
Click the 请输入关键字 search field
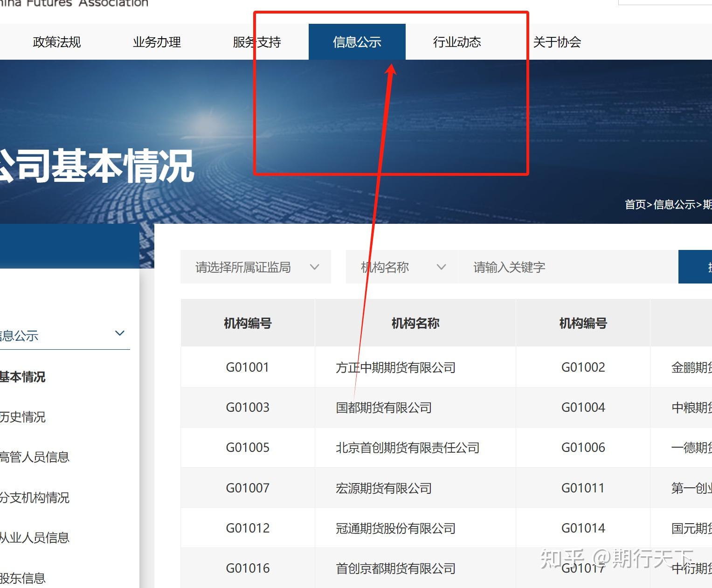pos(568,267)
